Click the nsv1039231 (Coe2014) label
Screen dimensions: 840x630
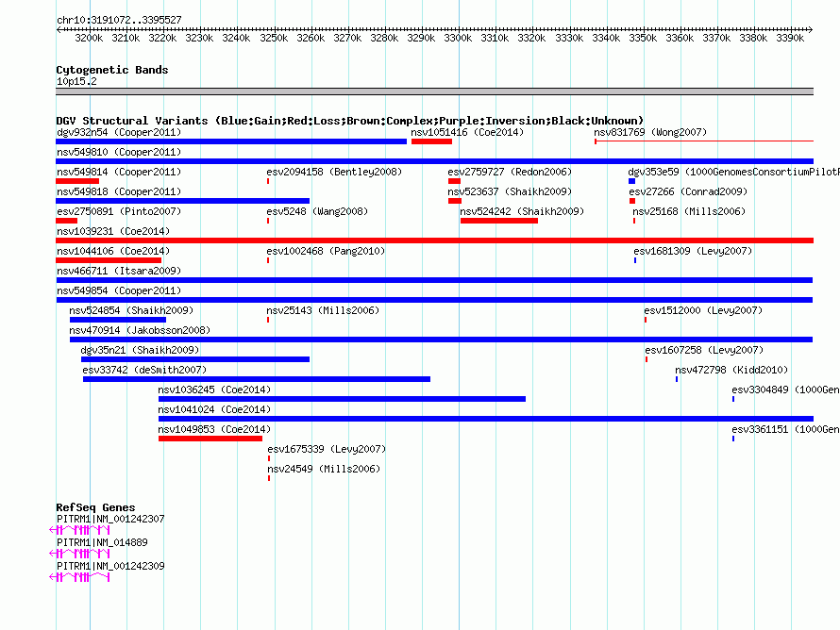coord(113,231)
